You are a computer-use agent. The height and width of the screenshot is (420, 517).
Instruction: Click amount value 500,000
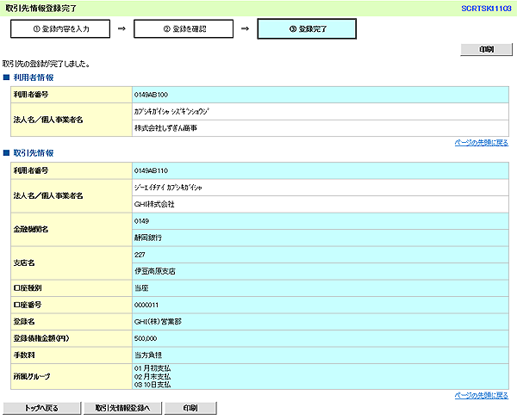146,338
